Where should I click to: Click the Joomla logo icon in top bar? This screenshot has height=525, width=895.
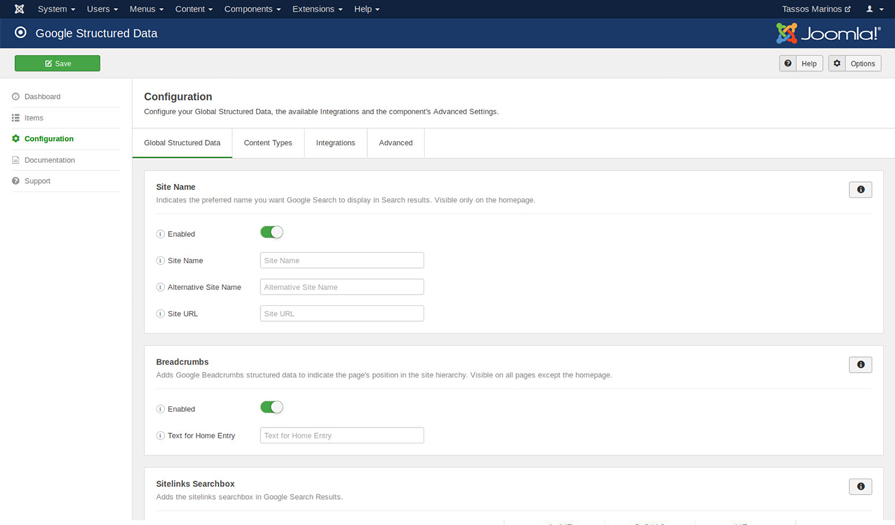19,9
